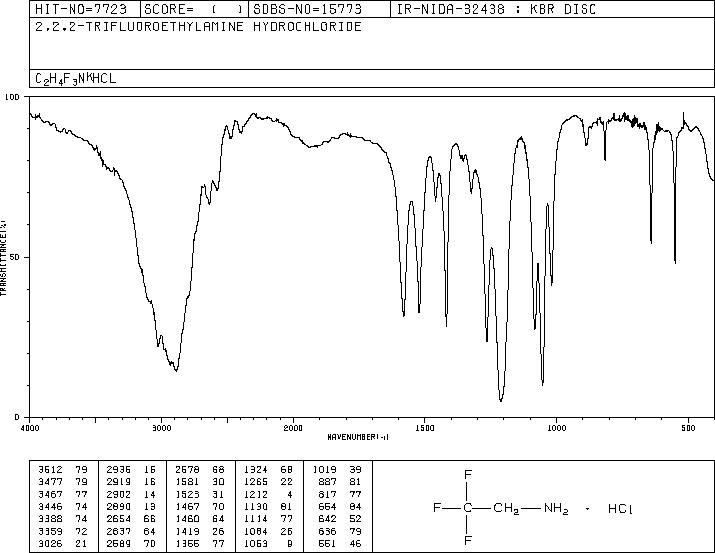715x553 pixels.
Task: Click the bottom F atom in structure
Action: 468,541
